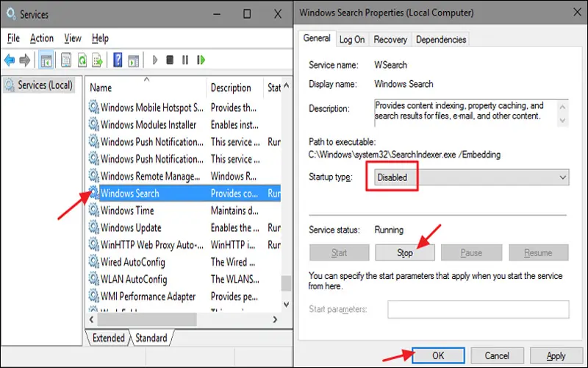Click horizontal scrollbar left arrow
Viewport: 588px width, 368px height.
click(x=91, y=319)
